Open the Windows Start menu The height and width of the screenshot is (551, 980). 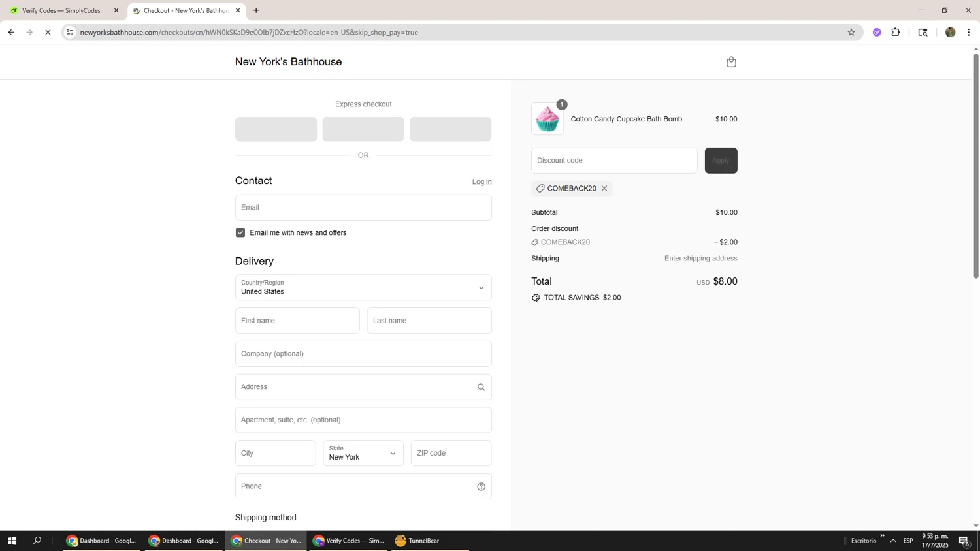point(12,541)
